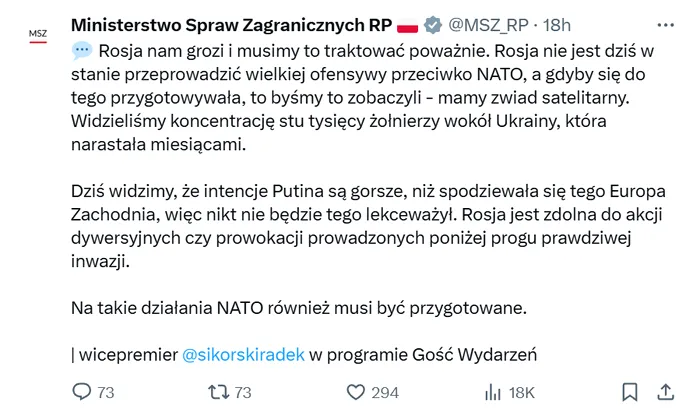Click the 294 likes count
The width and height of the screenshot is (700, 416).
coord(385,392)
